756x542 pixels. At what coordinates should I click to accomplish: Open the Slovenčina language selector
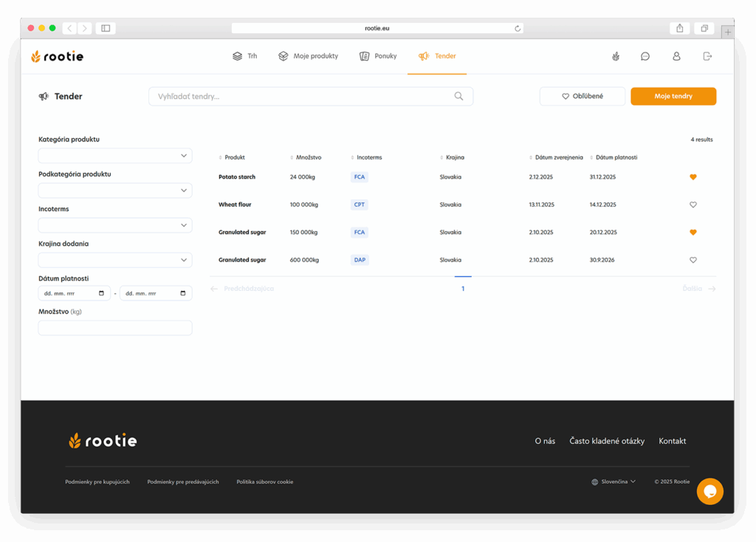click(614, 481)
